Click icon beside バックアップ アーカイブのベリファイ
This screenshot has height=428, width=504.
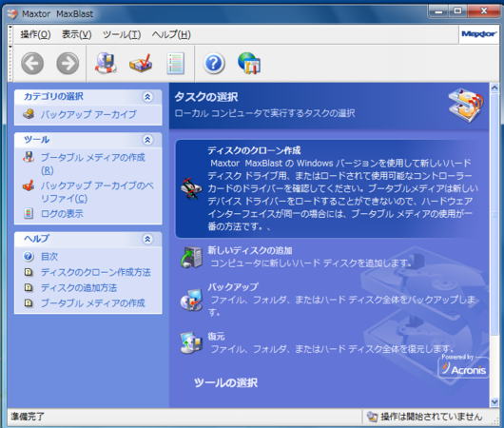29,185
